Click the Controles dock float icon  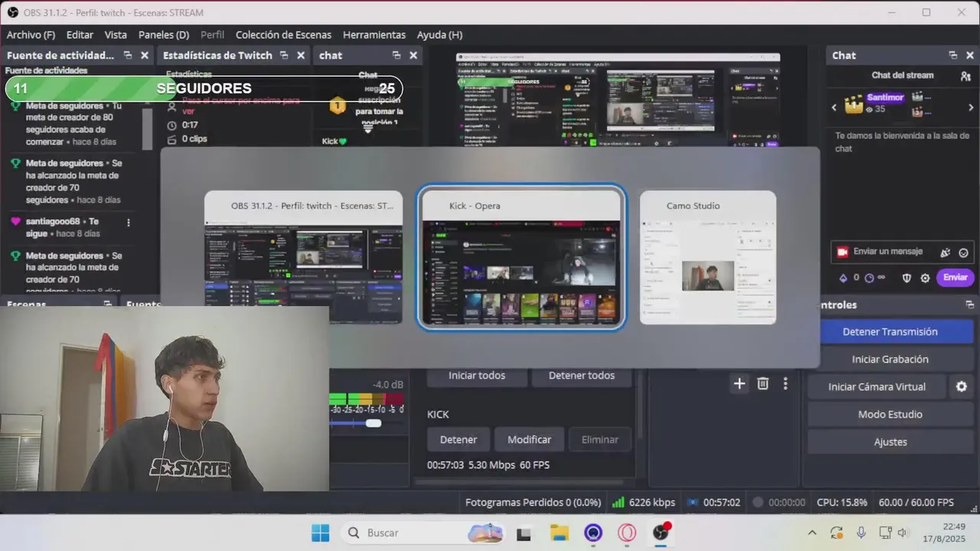[970, 305]
